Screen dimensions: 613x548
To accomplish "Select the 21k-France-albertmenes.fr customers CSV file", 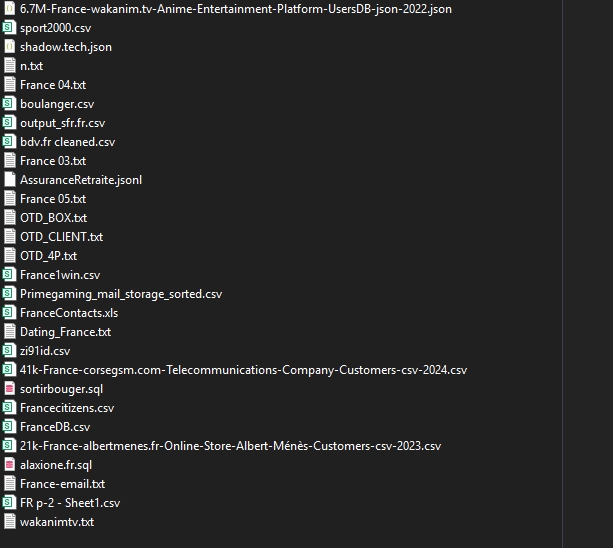I will point(230,446).
